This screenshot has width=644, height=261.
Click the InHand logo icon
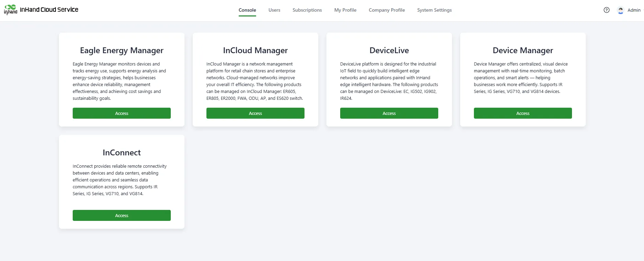point(11,10)
